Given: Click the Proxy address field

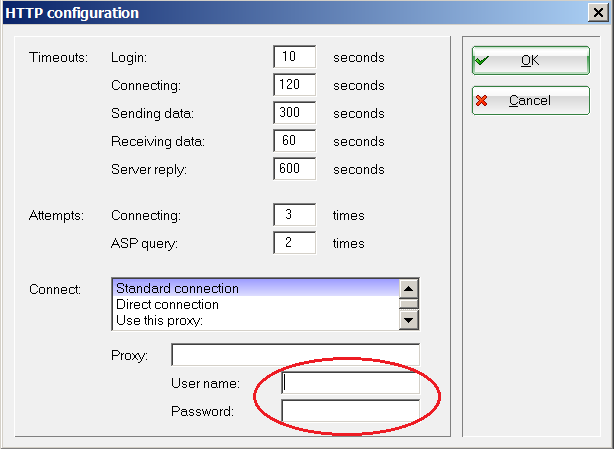Looking at the screenshot, I should [x=295, y=355].
